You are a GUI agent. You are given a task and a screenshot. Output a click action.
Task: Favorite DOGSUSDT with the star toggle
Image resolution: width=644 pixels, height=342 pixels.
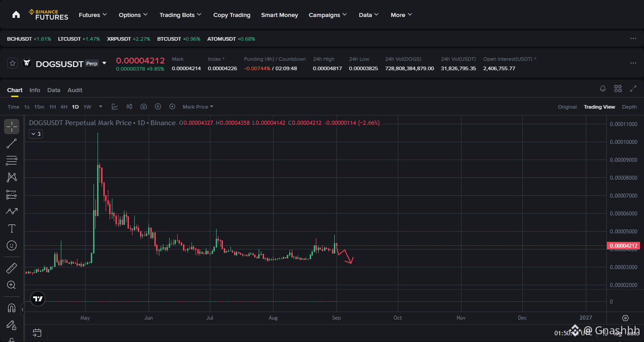click(13, 63)
